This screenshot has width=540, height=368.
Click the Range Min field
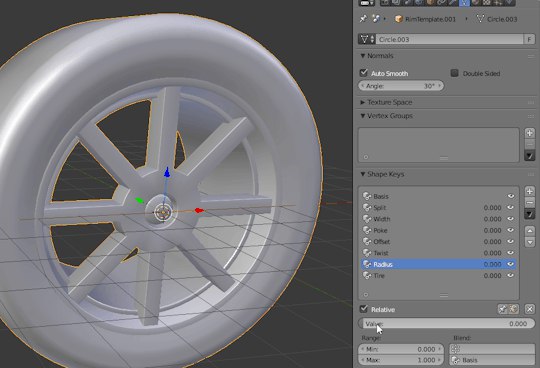[401, 349]
